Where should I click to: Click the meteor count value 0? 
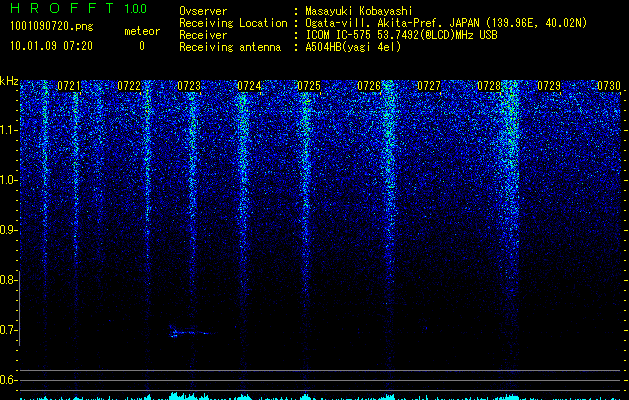[x=142, y=46]
